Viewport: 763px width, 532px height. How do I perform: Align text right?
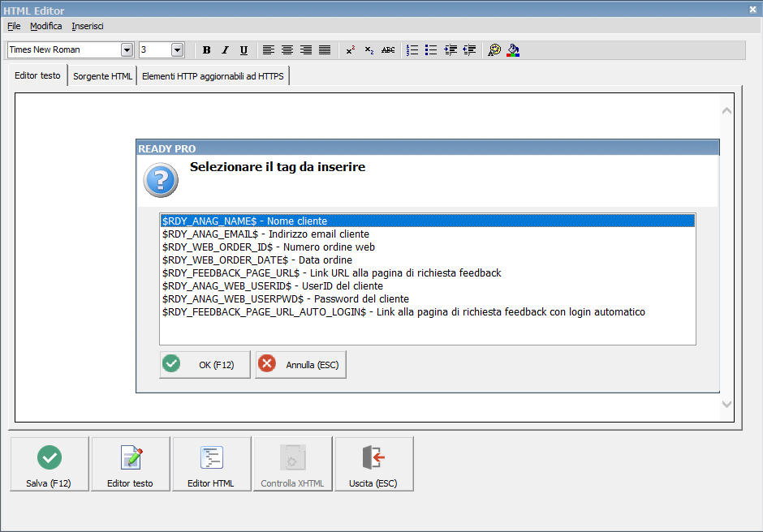point(305,50)
